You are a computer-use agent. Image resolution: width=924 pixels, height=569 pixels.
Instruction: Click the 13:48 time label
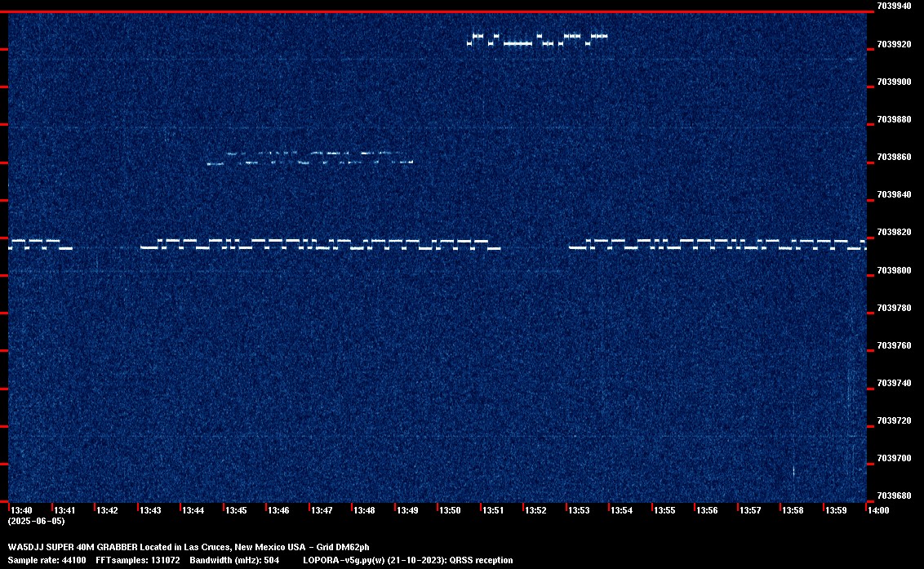tap(364, 510)
